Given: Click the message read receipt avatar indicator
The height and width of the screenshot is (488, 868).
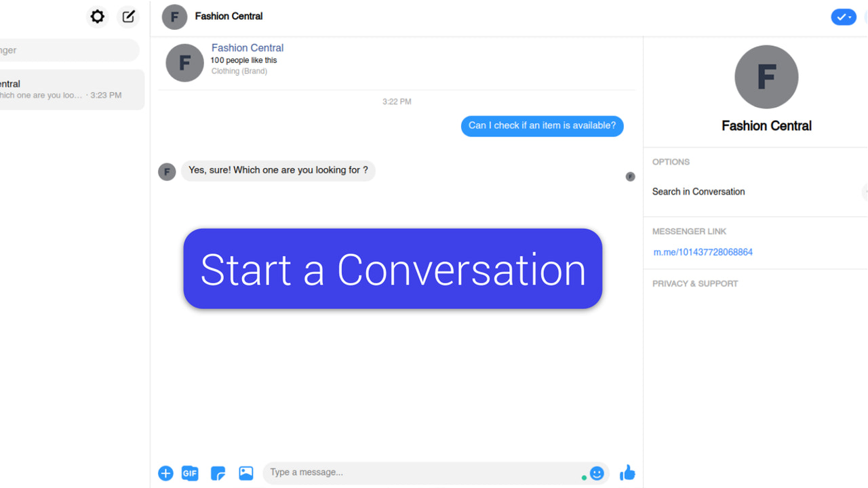Looking at the screenshot, I should point(630,177).
